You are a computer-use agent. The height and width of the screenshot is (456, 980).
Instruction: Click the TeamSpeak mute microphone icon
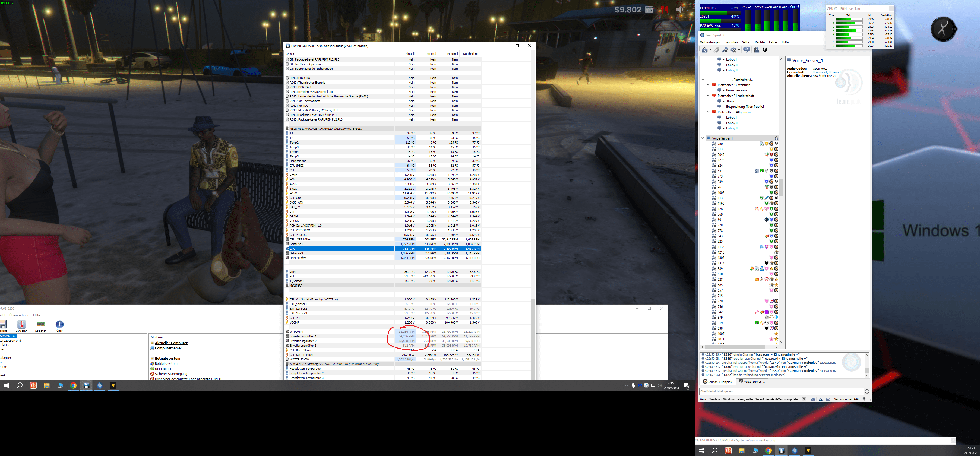[x=725, y=50]
